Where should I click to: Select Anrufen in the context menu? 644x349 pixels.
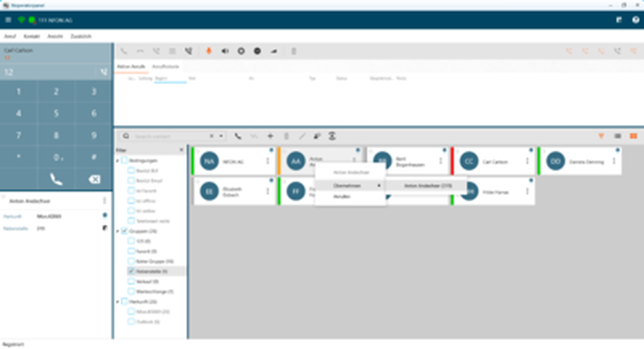pyautogui.click(x=342, y=197)
